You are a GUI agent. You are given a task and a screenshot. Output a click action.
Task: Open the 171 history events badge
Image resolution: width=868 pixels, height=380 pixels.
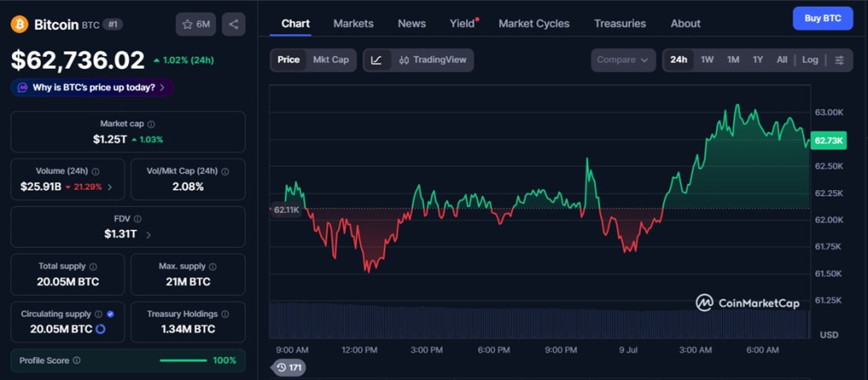288,367
